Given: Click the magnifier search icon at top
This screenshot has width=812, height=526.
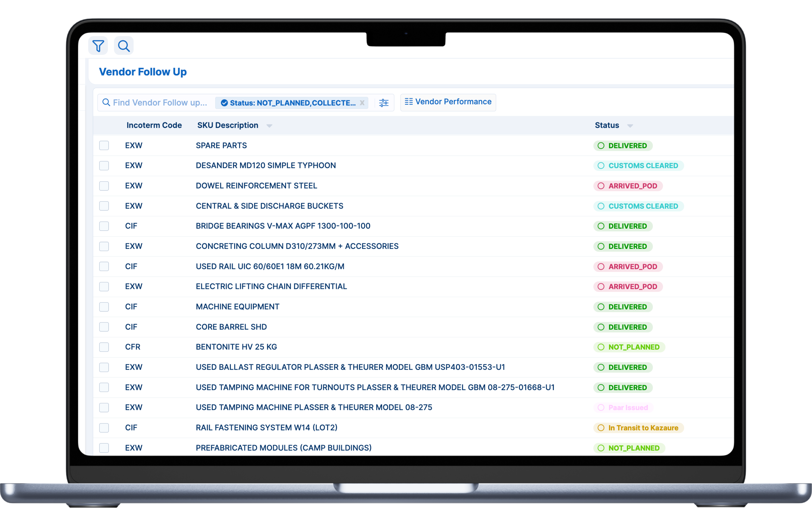Looking at the screenshot, I should pos(123,46).
